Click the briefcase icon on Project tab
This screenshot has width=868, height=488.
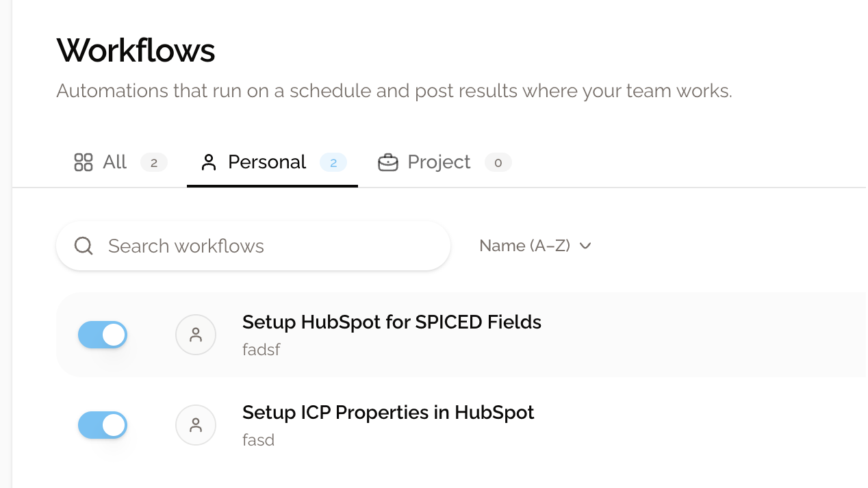(x=388, y=162)
